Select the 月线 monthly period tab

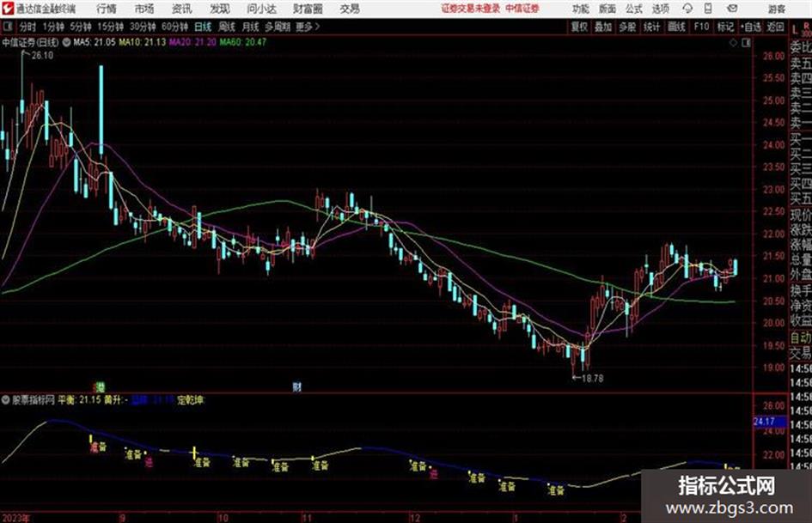point(251,27)
